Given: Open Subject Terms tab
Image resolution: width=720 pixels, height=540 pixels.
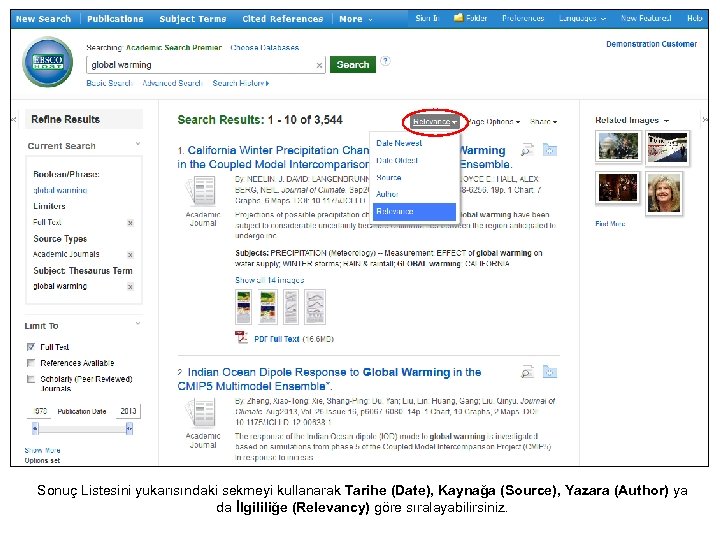Looking at the screenshot, I should tap(193, 19).
